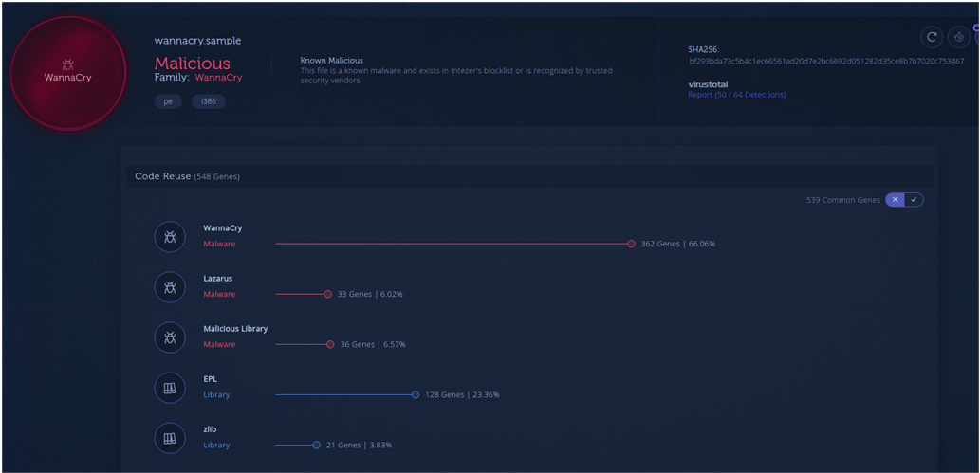
Task: Open the VirusTotal Report (50 / 64 Detections) link
Action: point(737,95)
